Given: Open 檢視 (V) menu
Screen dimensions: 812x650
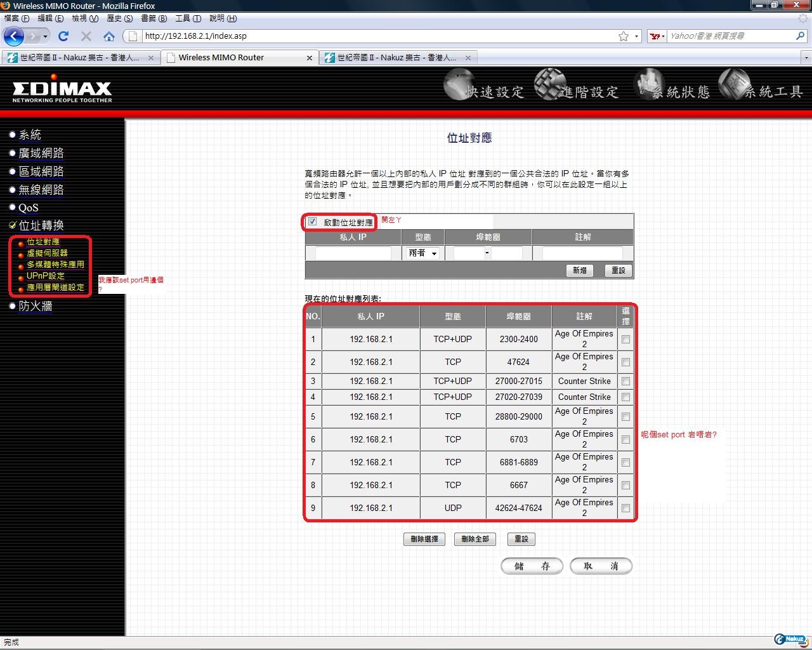Looking at the screenshot, I should click(84, 18).
